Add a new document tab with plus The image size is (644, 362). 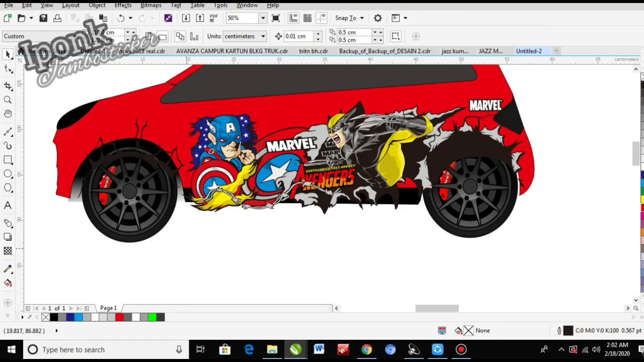coord(556,51)
